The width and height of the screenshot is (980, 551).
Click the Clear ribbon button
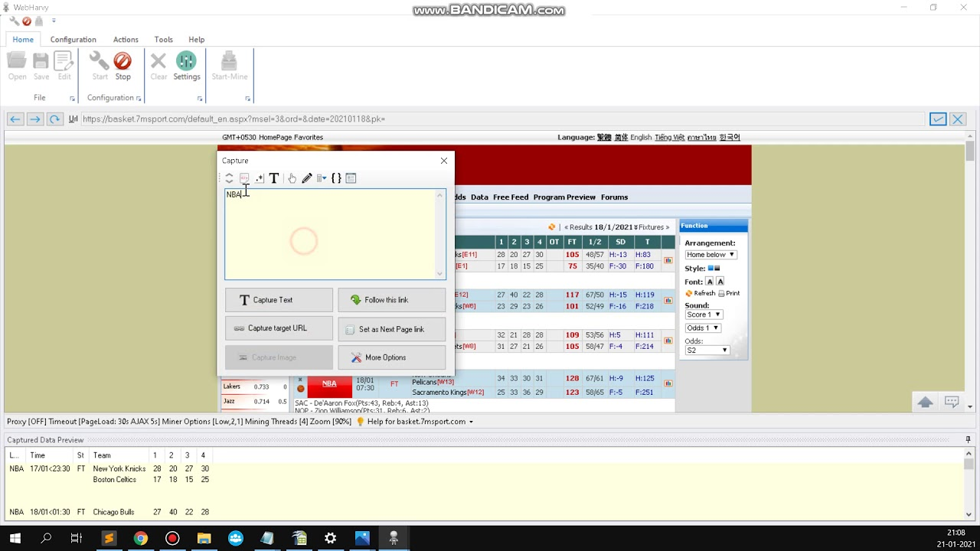tap(158, 66)
